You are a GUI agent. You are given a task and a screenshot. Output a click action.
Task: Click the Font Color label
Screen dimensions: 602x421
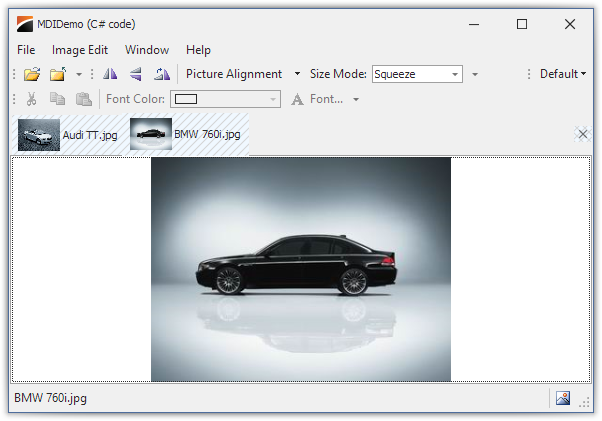click(135, 99)
